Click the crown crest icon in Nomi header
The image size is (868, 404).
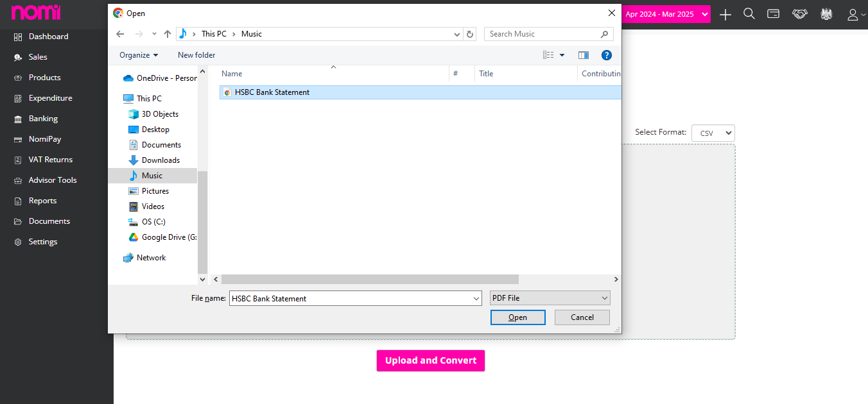(827, 14)
